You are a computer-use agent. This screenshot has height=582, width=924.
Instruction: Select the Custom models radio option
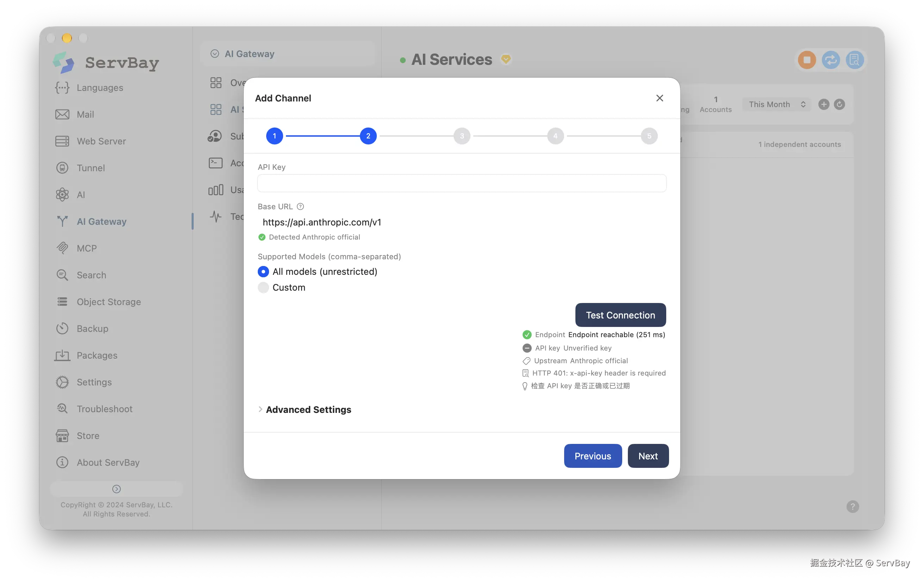click(x=281, y=287)
